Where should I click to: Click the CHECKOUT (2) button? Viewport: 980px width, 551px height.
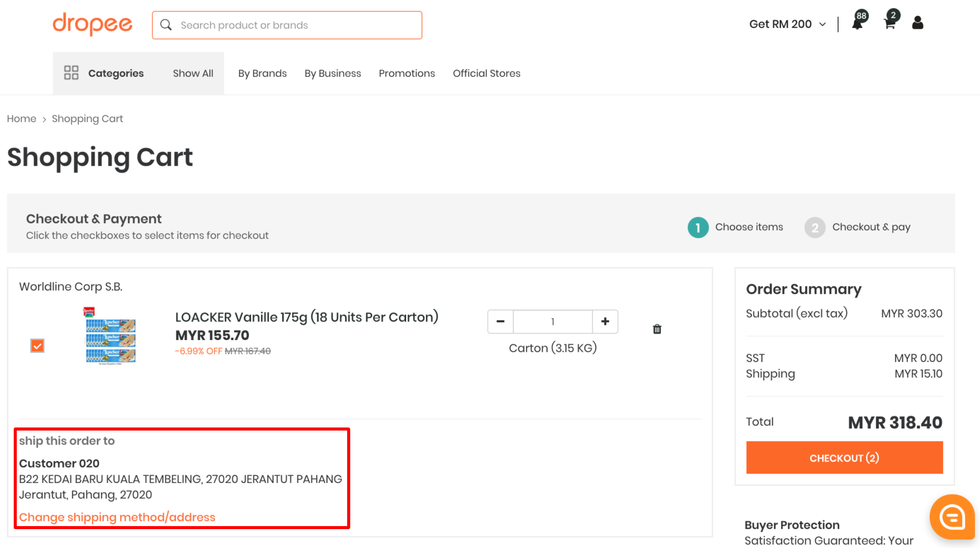click(844, 457)
